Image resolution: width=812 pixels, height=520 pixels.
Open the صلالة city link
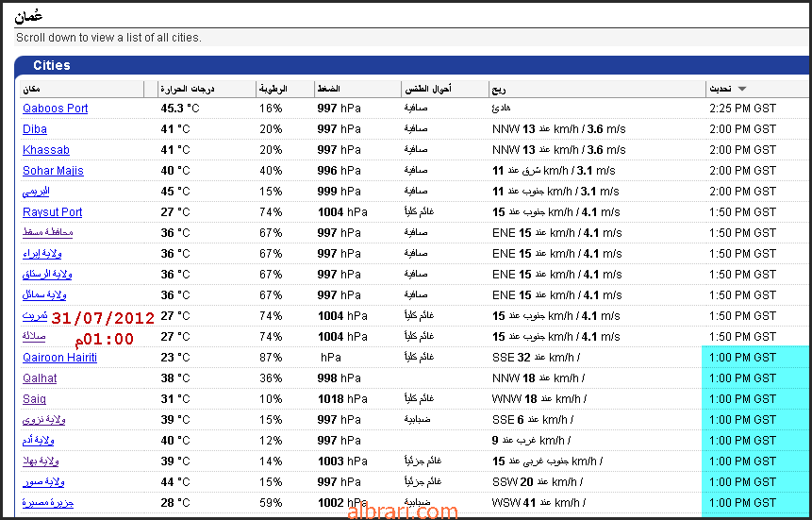34,336
